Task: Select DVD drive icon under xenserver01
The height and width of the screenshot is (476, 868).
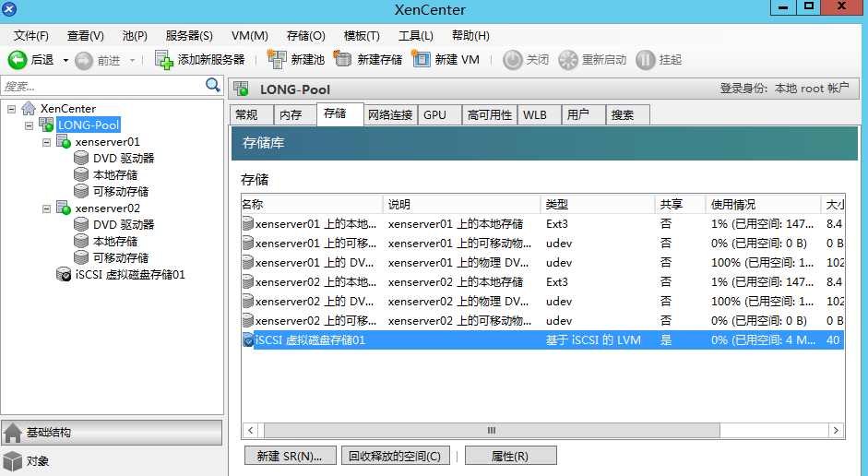Action: coord(81,159)
